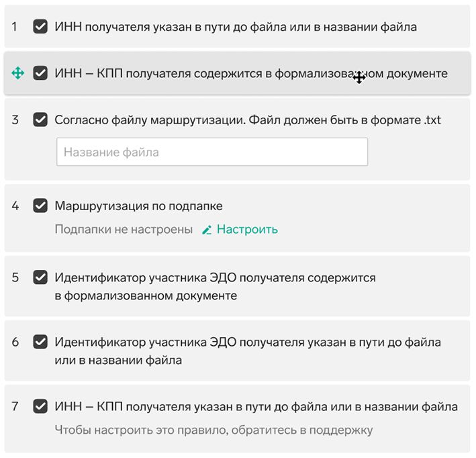Uncheck rule 7 ИНН – КПП в пути checkbox
The width and height of the screenshot is (476, 458).
point(40,406)
